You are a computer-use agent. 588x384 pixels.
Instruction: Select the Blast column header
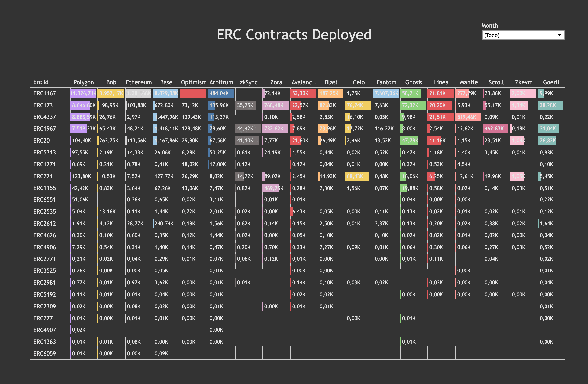(x=331, y=82)
